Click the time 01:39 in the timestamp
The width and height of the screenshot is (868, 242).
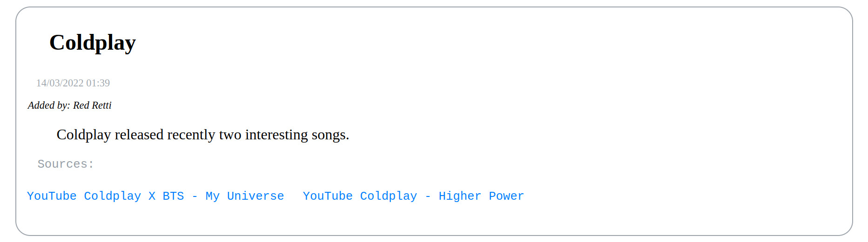pyautogui.click(x=98, y=83)
